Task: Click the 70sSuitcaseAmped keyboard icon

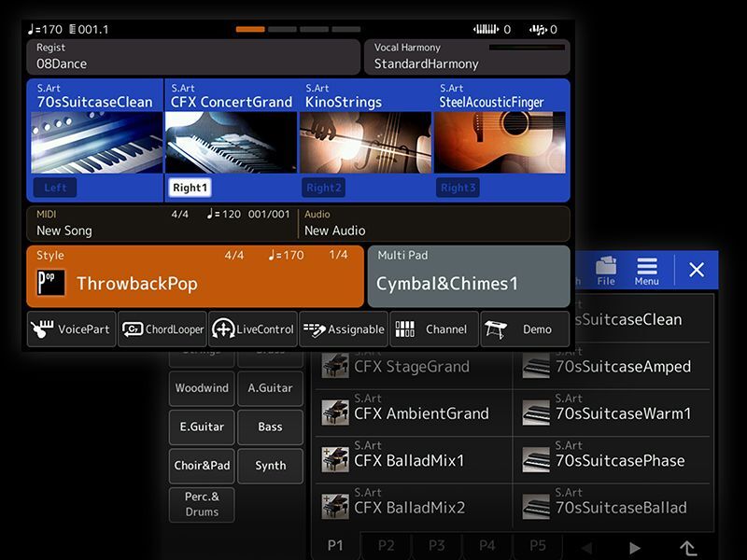Action: [x=536, y=366]
